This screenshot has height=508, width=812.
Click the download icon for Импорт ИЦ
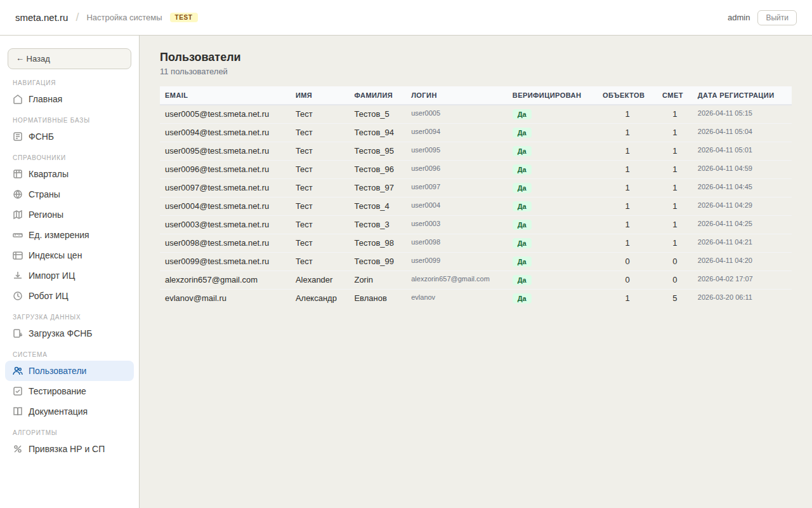click(x=18, y=276)
